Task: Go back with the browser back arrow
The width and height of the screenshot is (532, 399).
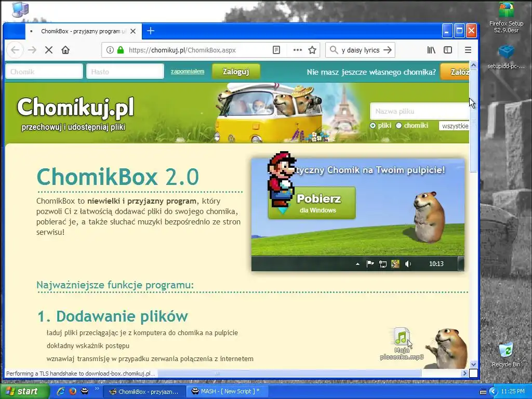Action: click(x=15, y=50)
